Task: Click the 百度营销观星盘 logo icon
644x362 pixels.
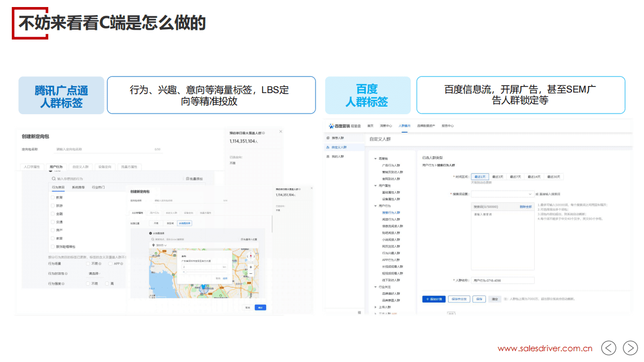Action: pyautogui.click(x=332, y=126)
